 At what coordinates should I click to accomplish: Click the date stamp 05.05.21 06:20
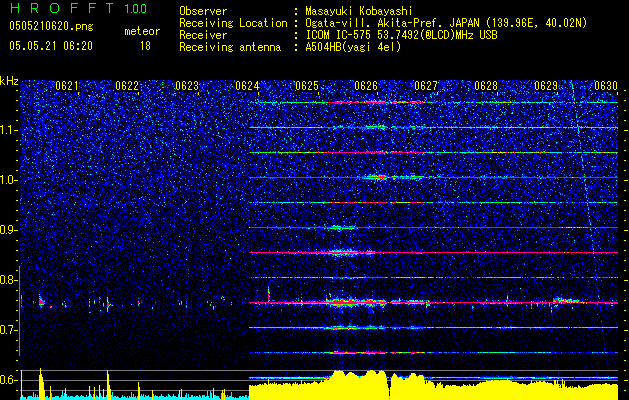(51, 46)
